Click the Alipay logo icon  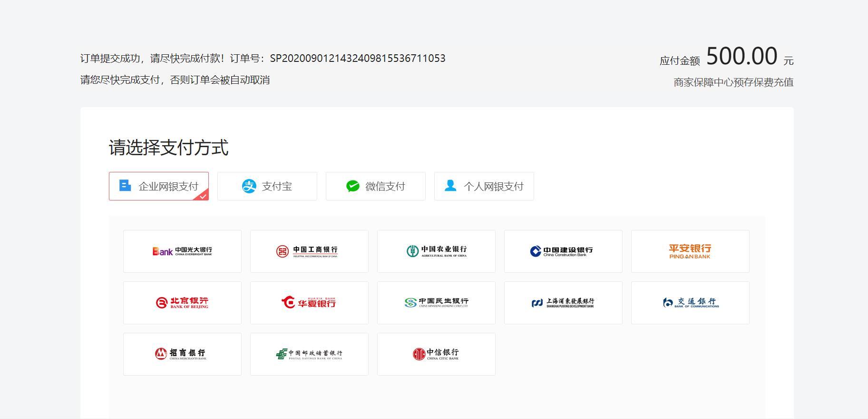click(249, 186)
